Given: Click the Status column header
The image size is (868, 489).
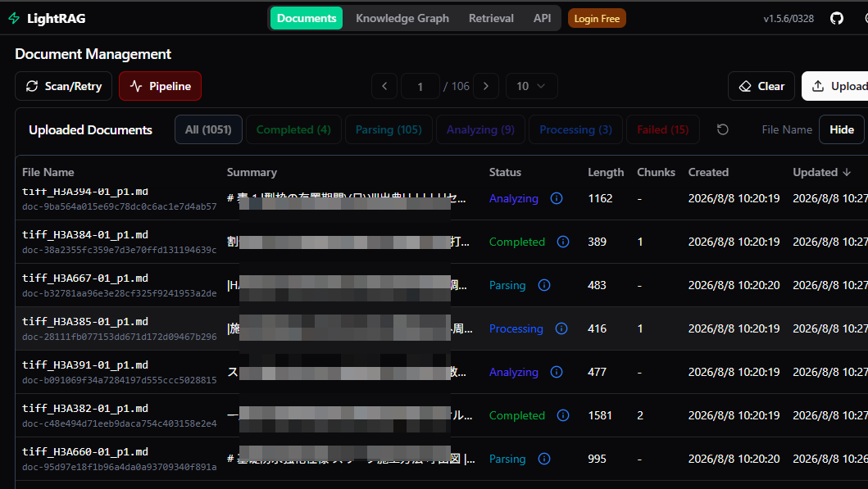Looking at the screenshot, I should (505, 172).
